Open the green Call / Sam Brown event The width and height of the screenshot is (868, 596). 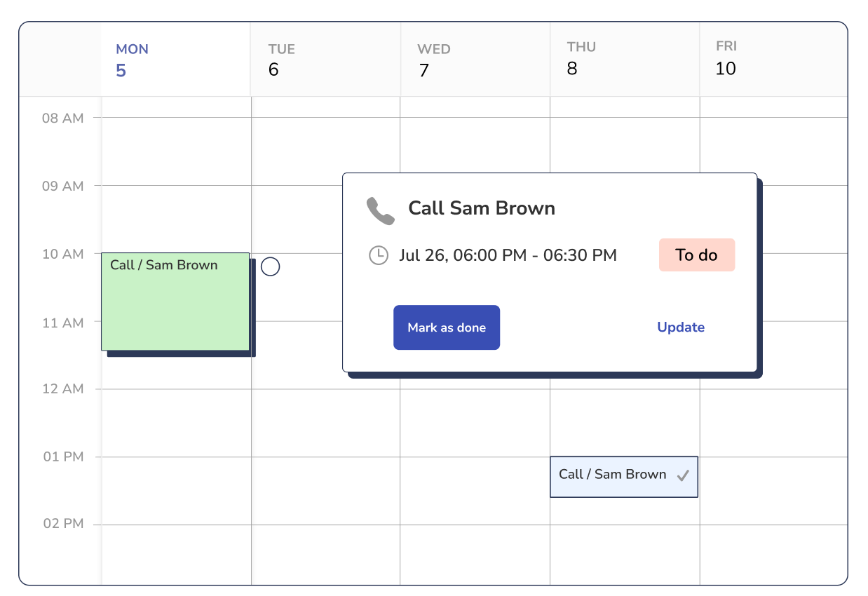click(175, 302)
